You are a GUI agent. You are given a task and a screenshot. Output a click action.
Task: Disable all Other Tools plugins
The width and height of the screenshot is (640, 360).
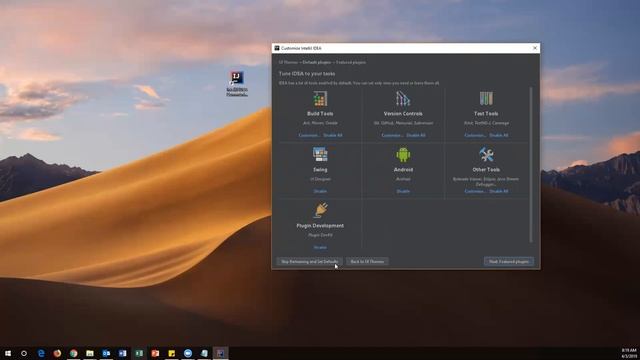coord(499,191)
